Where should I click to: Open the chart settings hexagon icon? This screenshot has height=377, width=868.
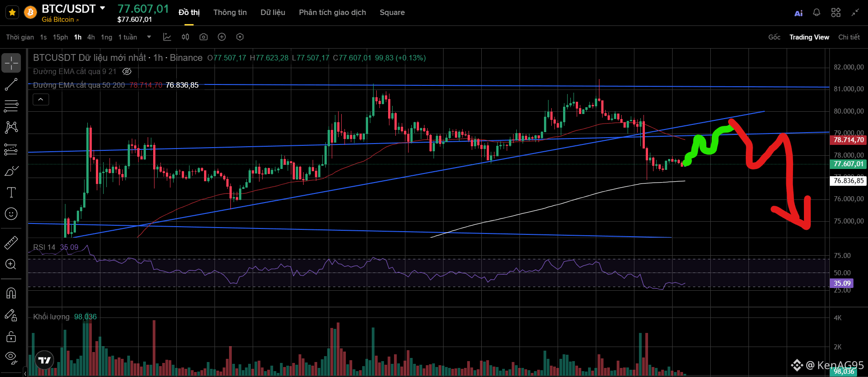point(240,37)
